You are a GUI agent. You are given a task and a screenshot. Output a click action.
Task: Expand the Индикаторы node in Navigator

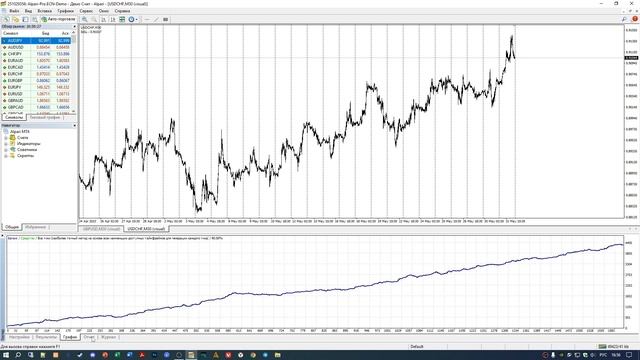pyautogui.click(x=6, y=144)
